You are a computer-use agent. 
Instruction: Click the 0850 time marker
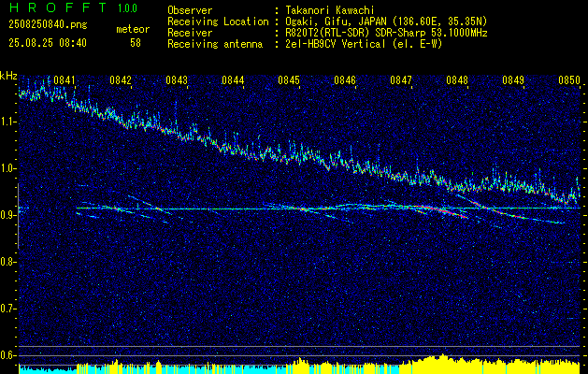point(569,80)
